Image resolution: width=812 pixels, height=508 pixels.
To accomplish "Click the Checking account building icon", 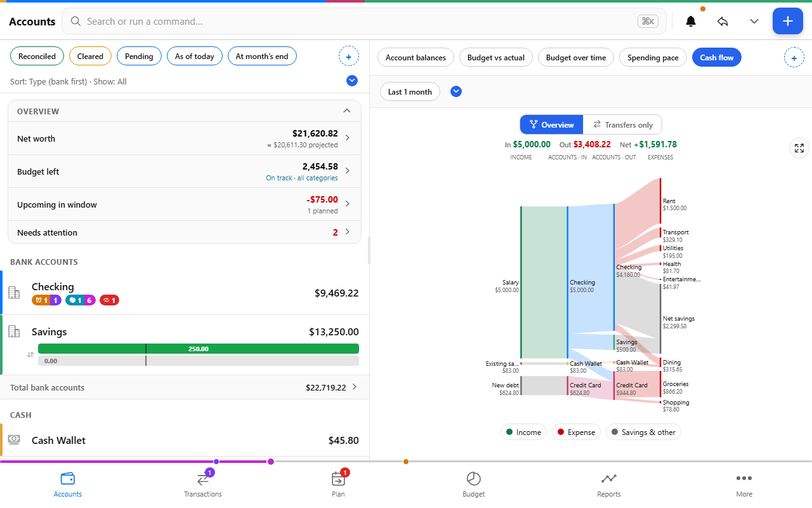I will pyautogui.click(x=14, y=293).
